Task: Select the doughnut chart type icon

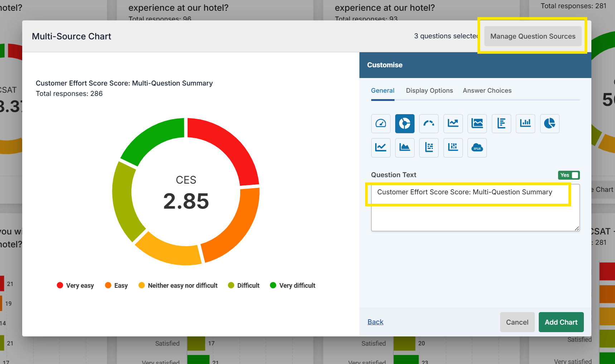Action: point(405,123)
